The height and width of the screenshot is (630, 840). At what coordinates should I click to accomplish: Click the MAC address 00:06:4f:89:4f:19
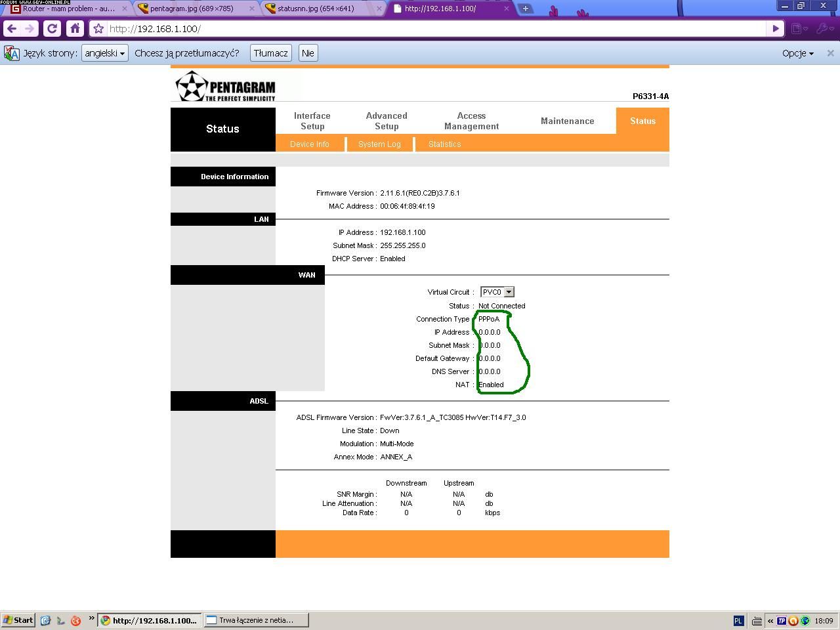click(x=408, y=206)
